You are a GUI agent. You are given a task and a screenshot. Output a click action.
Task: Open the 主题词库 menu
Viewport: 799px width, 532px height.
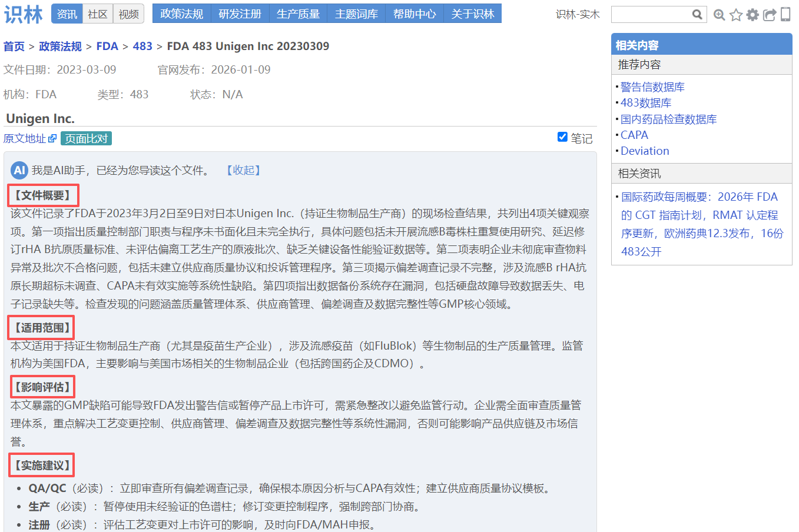tap(356, 14)
